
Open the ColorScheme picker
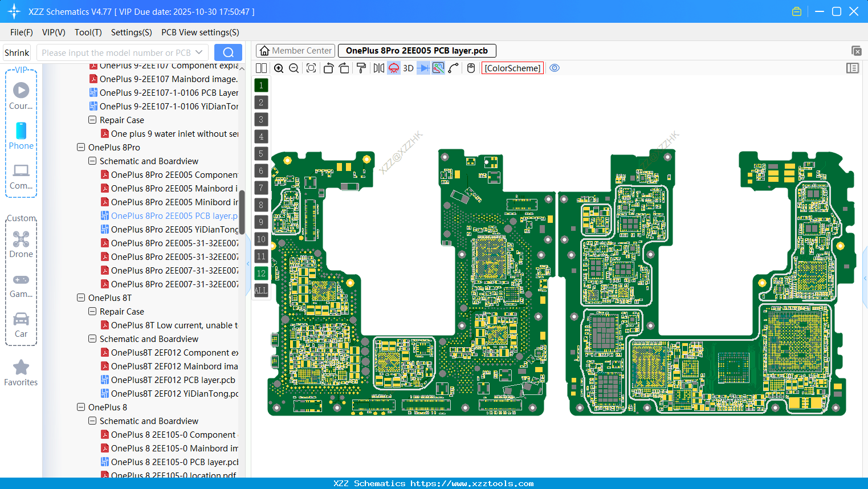click(512, 68)
